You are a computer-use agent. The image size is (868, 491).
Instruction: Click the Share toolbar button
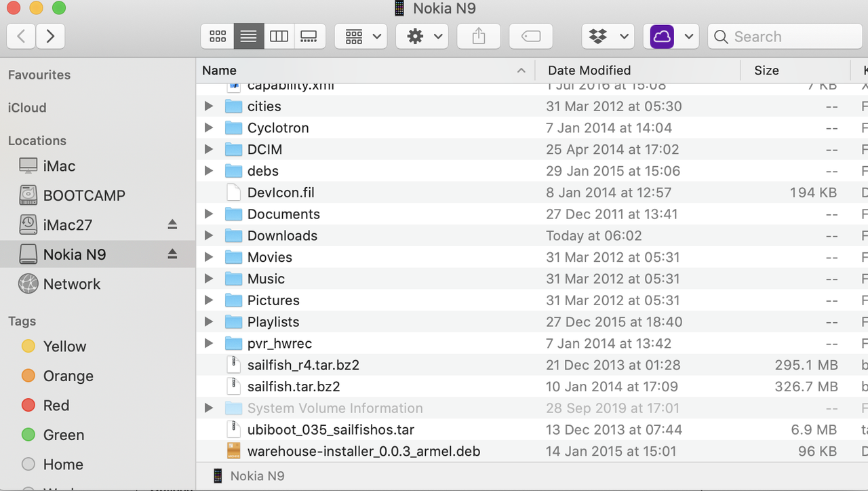pyautogui.click(x=479, y=37)
